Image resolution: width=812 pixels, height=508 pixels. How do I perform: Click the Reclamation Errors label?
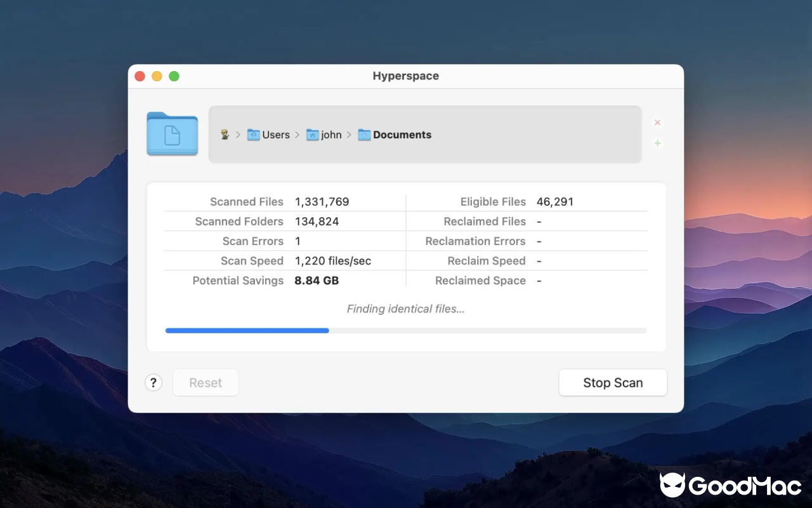tap(476, 241)
